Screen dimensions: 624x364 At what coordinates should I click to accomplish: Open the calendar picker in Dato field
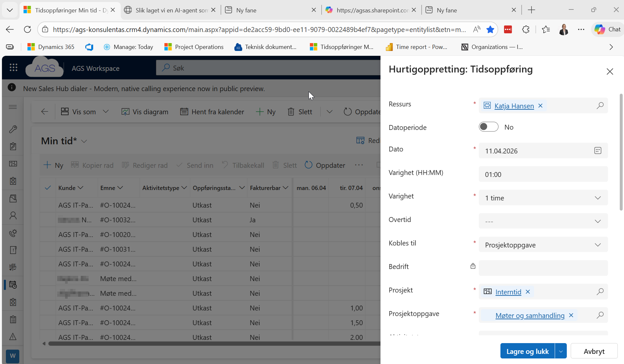tap(598, 150)
